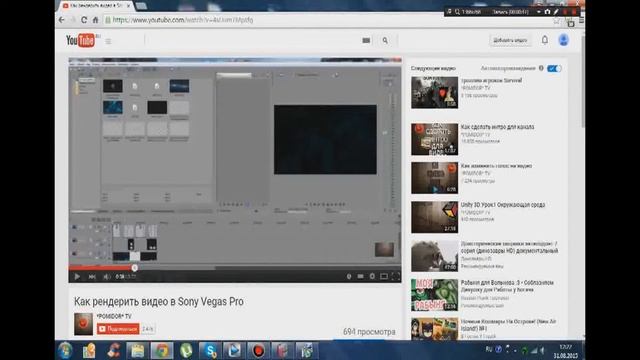This screenshot has width=640, height=360.
Task: Open the on-screen keyboard icon in search bar
Action: click(366, 40)
